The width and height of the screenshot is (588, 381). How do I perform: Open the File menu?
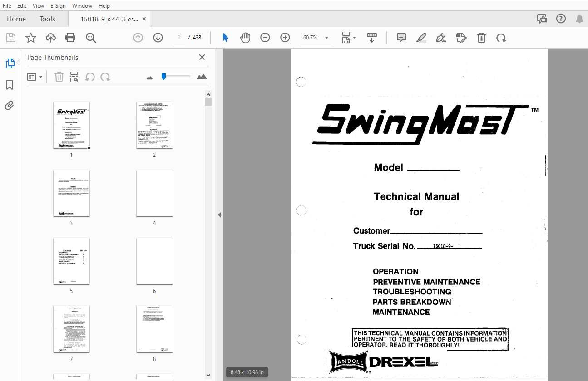[7, 6]
